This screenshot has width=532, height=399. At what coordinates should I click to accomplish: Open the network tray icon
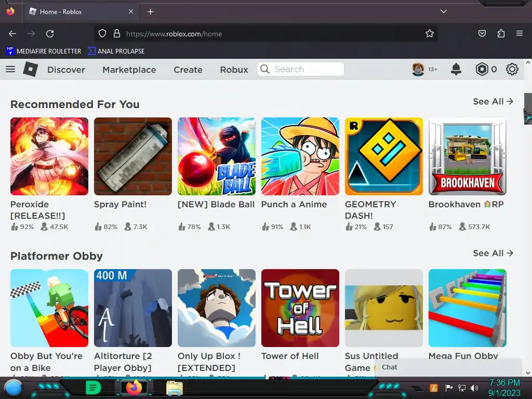tap(462, 388)
